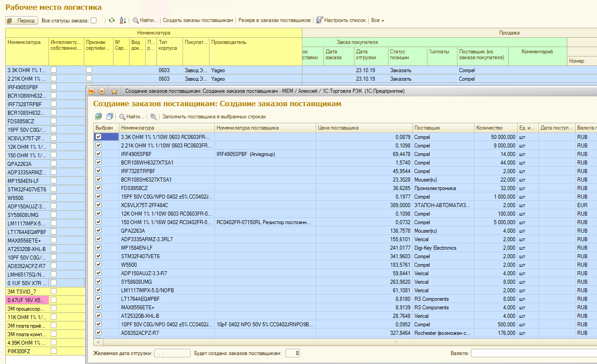Click 'Заполнить поставщика в выбранных строках'
The image size is (597, 364).
pyautogui.click(x=214, y=117)
